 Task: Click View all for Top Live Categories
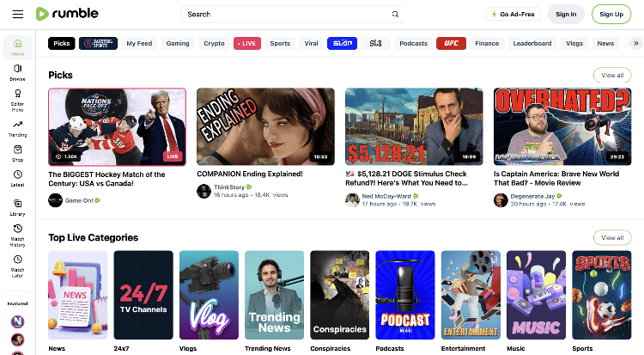[612, 238]
